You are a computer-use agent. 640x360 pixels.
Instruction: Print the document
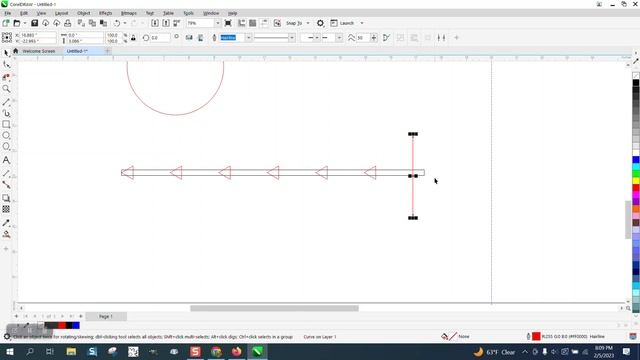click(68, 23)
